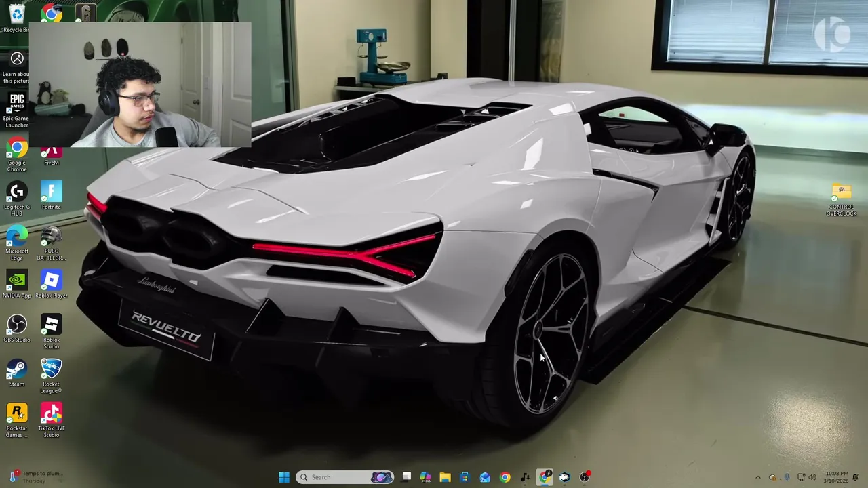Open the volume control in tray

tap(812, 477)
